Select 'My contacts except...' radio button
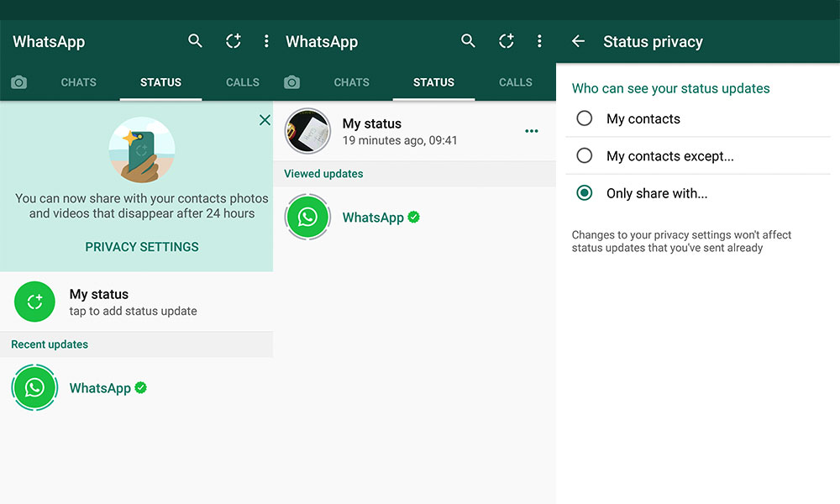840x504 pixels. coord(585,155)
